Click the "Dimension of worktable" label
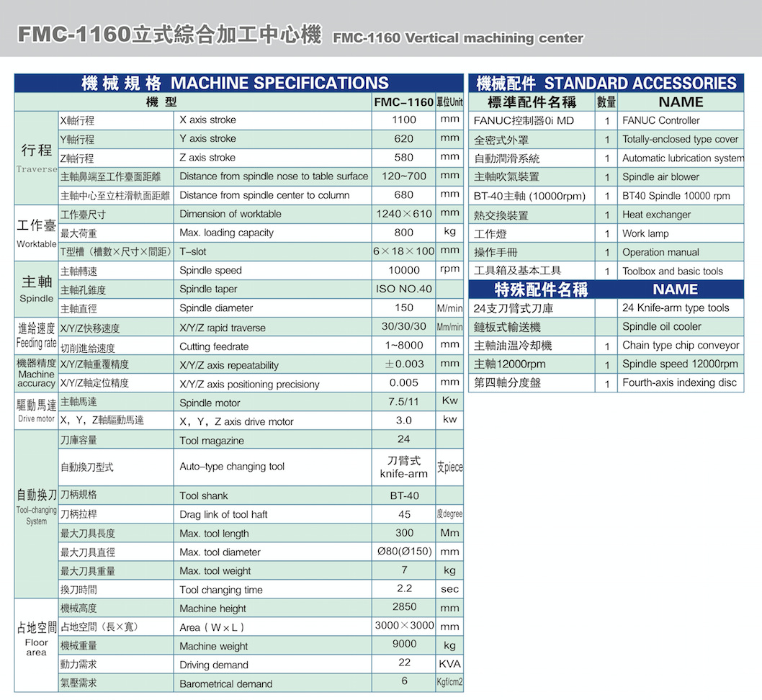Image resolution: width=762 pixels, height=700 pixels. (230, 214)
